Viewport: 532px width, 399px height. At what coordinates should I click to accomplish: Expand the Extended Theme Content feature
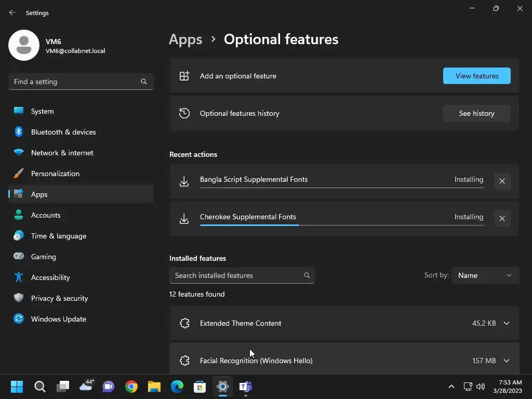[507, 323]
